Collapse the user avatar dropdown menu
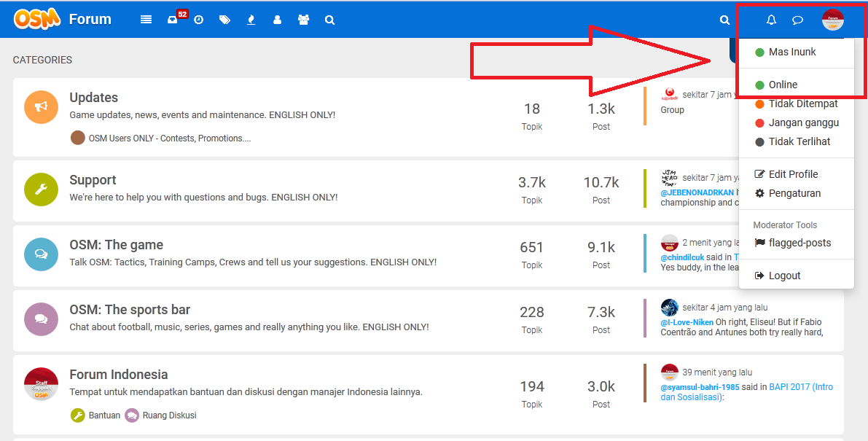The height and width of the screenshot is (441, 868). [x=832, y=20]
